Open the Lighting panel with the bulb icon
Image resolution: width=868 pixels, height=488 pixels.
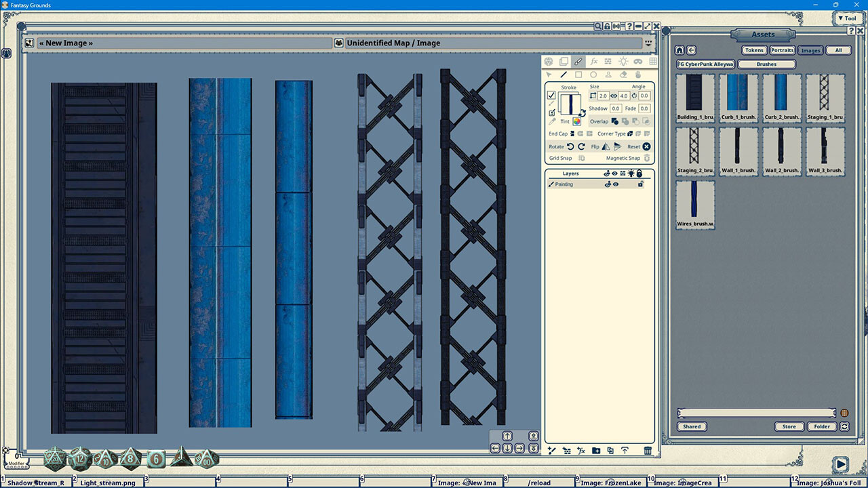pyautogui.click(x=624, y=62)
